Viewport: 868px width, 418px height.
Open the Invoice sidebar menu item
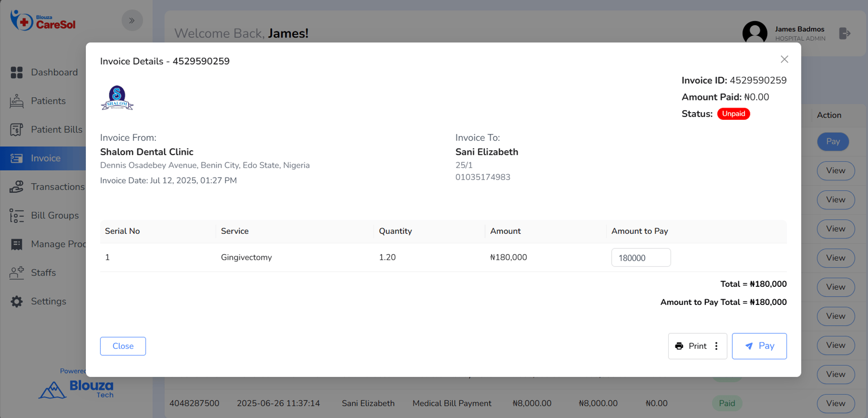click(x=45, y=158)
